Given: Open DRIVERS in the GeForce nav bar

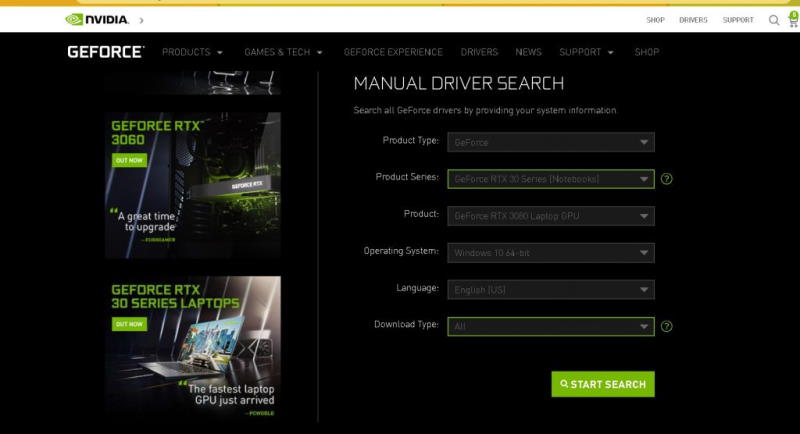Looking at the screenshot, I should coord(479,52).
